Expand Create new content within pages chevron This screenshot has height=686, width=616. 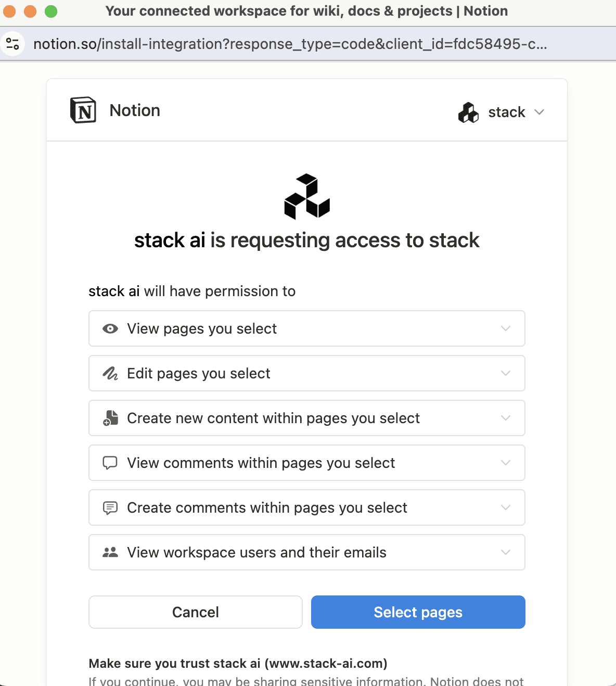click(x=506, y=418)
